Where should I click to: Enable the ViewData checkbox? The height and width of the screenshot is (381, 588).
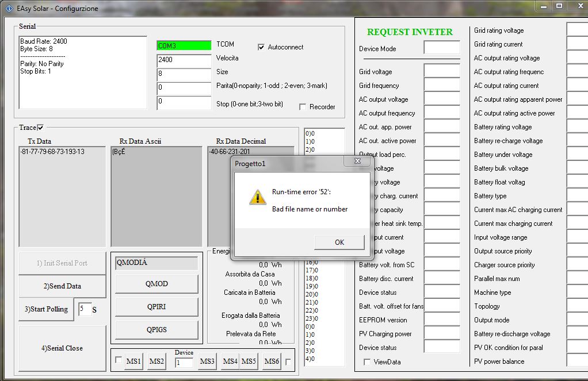coord(367,362)
